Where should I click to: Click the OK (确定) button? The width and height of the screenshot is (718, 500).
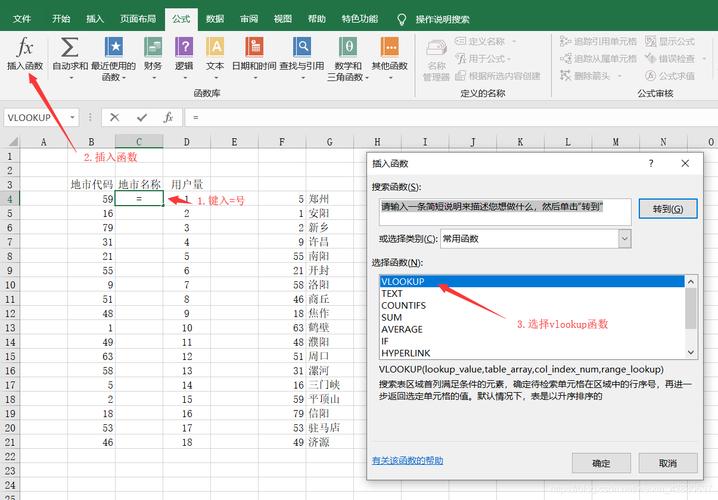pyautogui.click(x=601, y=463)
